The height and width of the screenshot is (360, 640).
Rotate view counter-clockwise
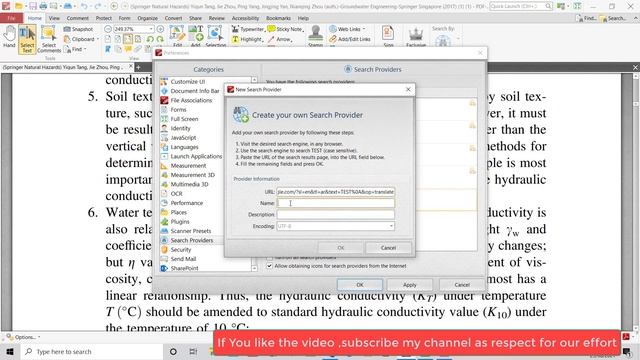point(150,39)
